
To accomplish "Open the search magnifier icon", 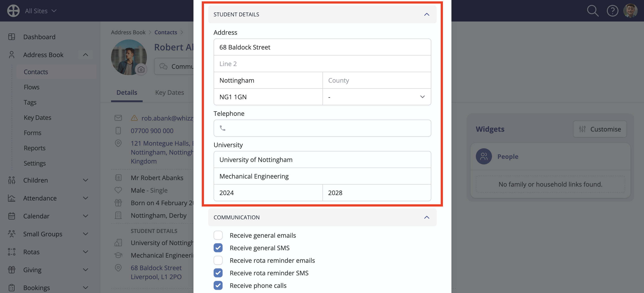I will (x=592, y=11).
